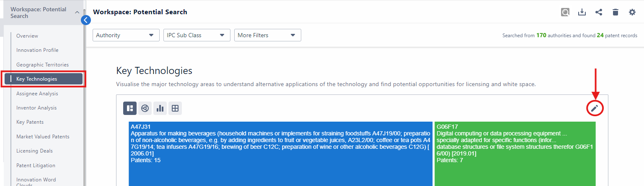The height and width of the screenshot is (186, 644).
Task: Expand the More Filters dropdown
Action: (x=267, y=35)
